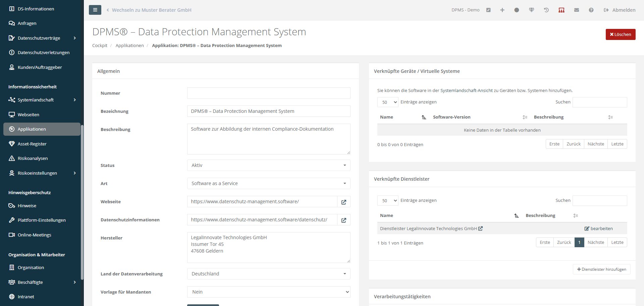
Task: Open Webseite URL via external link icon
Action: 343,202
